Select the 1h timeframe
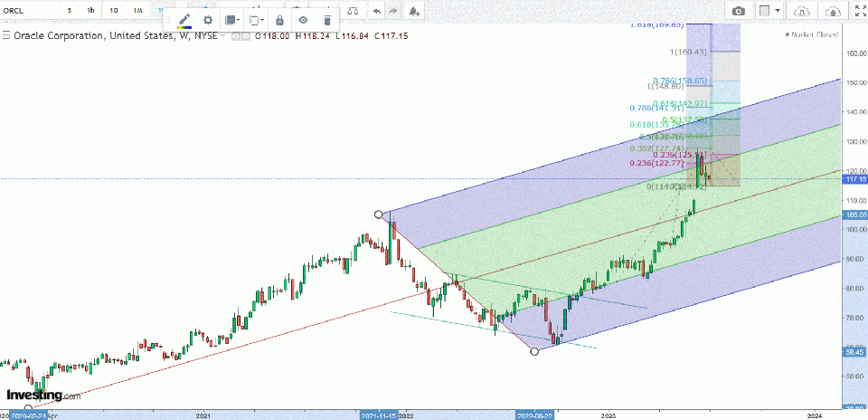 [89, 10]
